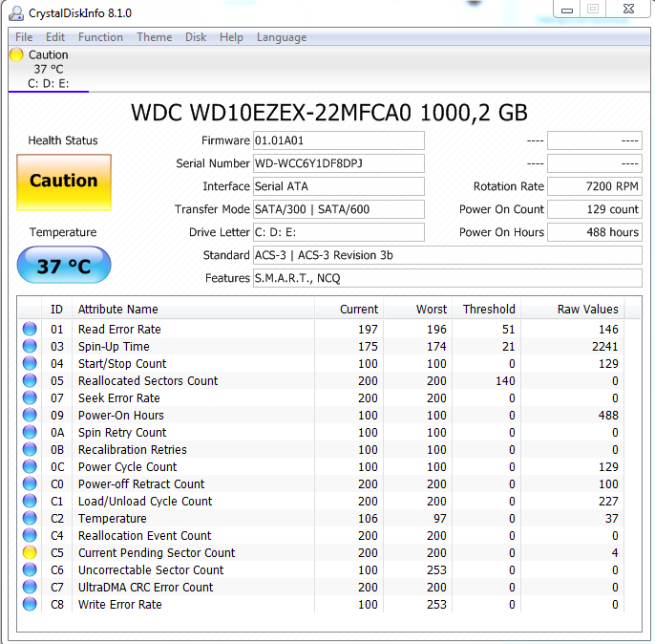Open the Edit menu
The height and width of the screenshot is (644, 655).
(x=55, y=37)
